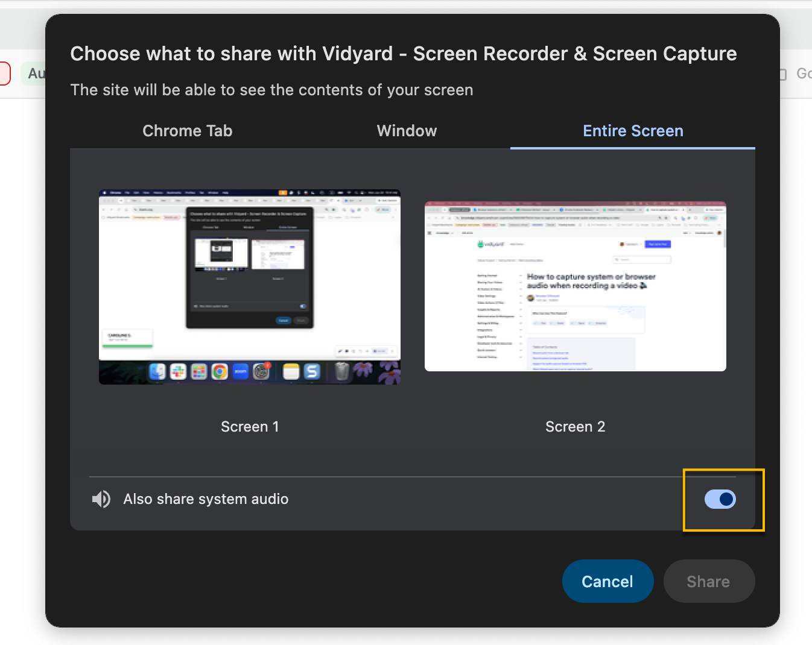The width and height of the screenshot is (812, 645).
Task: Click the Share button
Action: click(x=709, y=581)
